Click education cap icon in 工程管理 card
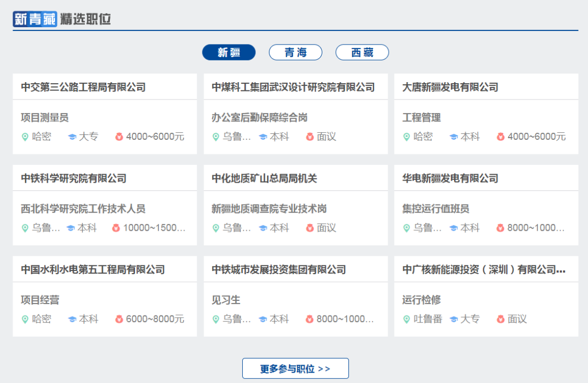Viewport: 588px width, 383px height. tap(454, 137)
